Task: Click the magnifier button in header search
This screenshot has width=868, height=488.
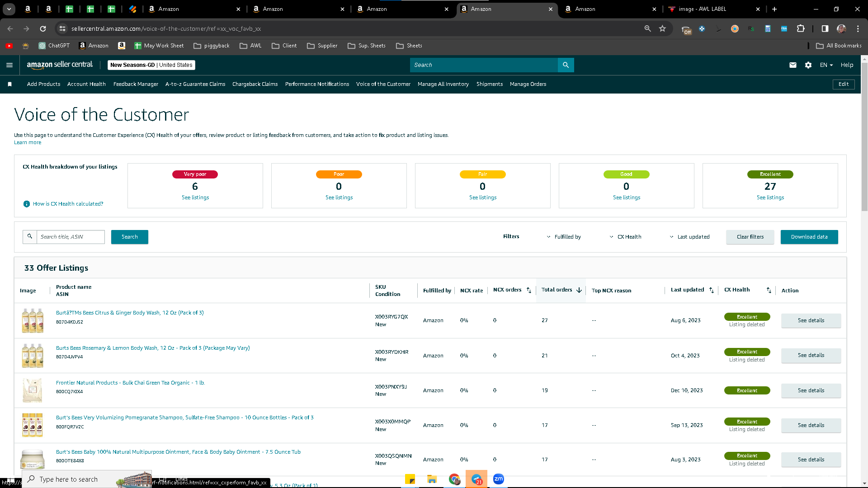Action: [x=566, y=65]
